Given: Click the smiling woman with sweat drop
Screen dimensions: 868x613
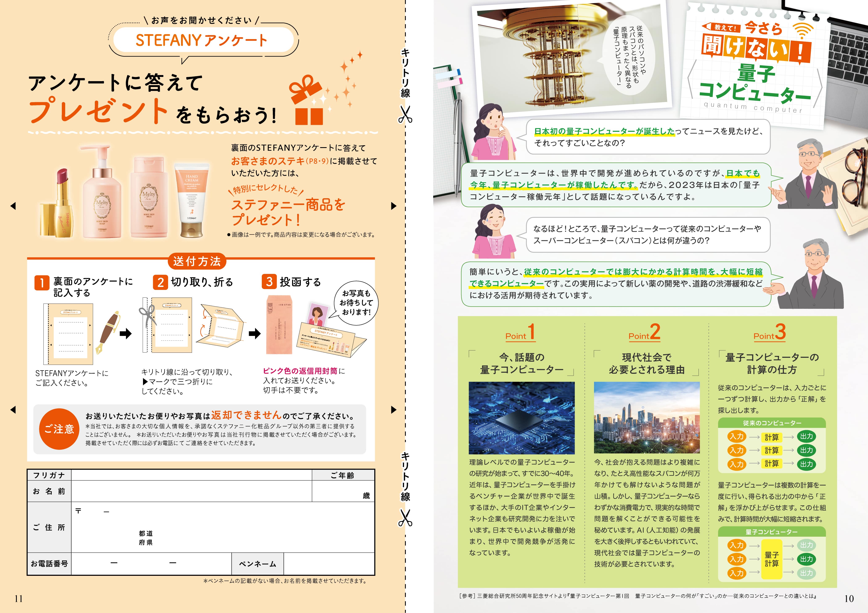Looking at the screenshot, I should click(494, 232).
